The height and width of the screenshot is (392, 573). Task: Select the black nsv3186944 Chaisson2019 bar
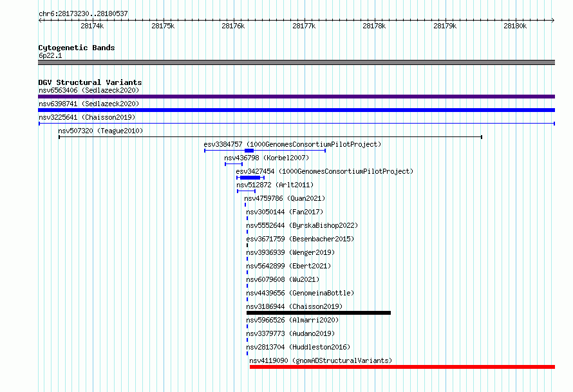(319, 313)
